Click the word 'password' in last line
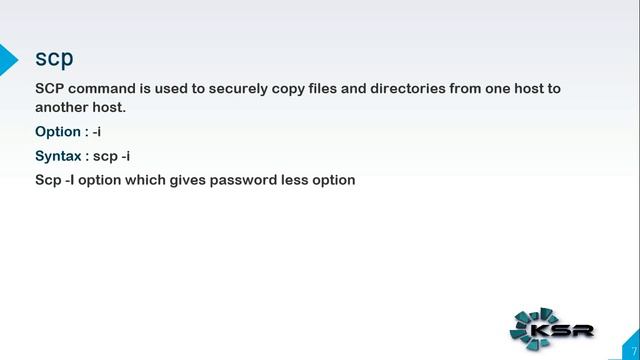Image resolution: width=640 pixels, height=360 pixels. coord(243,180)
